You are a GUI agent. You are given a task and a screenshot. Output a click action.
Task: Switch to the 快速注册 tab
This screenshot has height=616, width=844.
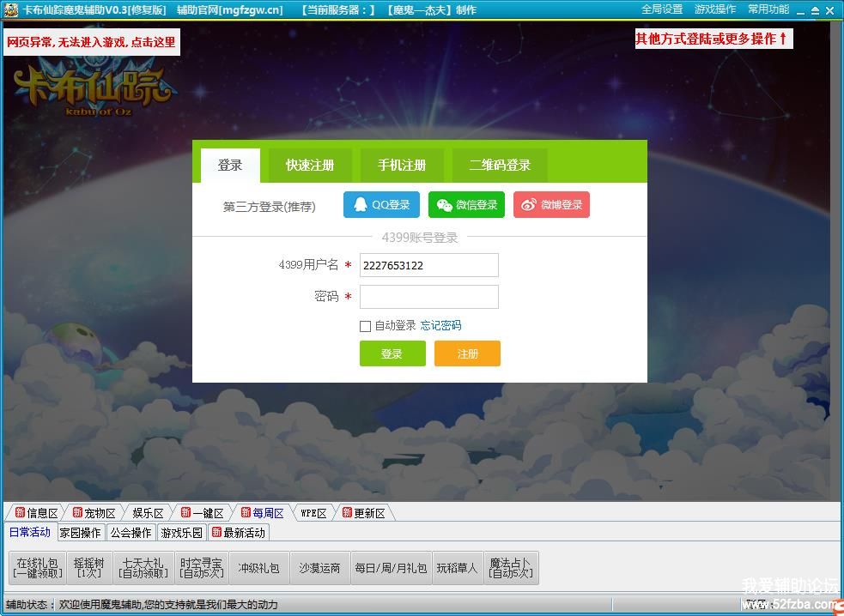point(310,166)
